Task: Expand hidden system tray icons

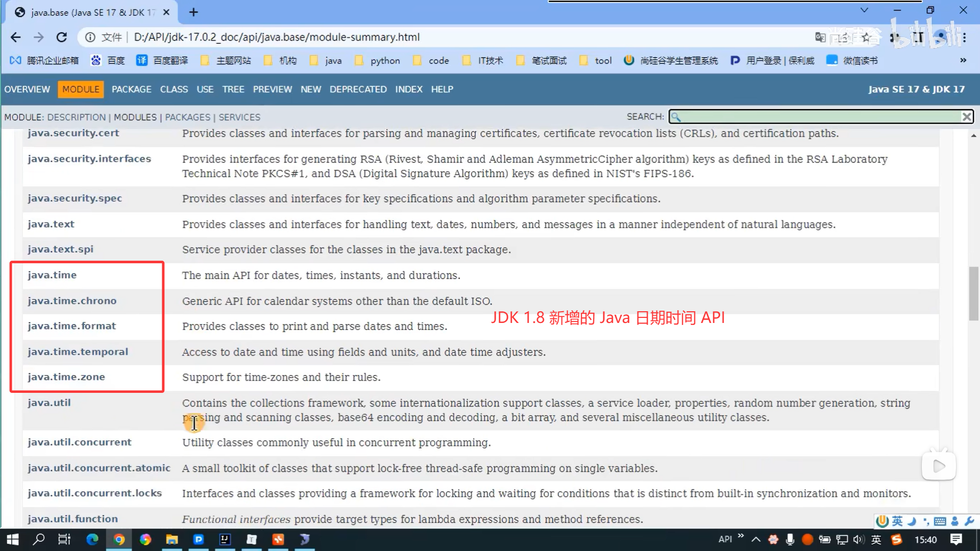Action: point(756,539)
